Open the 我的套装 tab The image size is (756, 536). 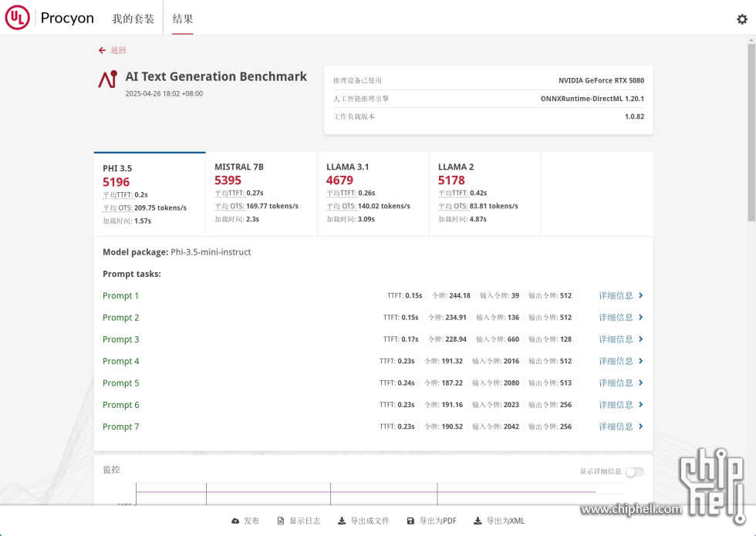(x=133, y=19)
